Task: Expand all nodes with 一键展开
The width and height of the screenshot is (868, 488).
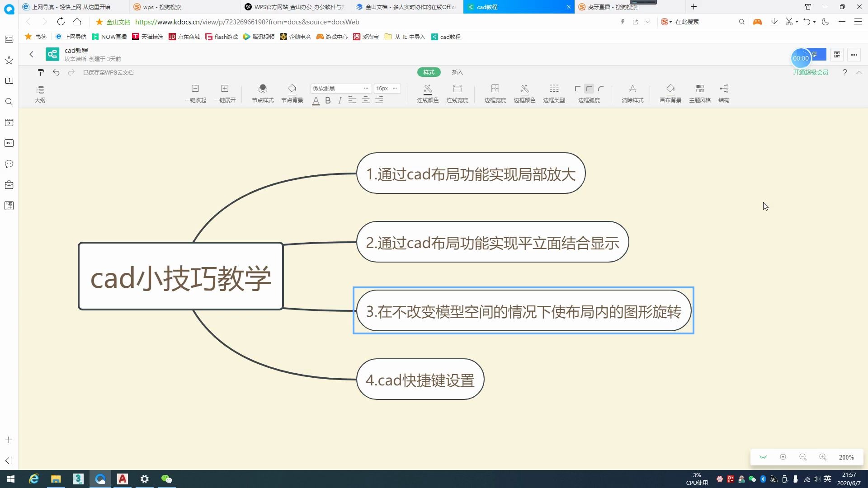Action: pyautogui.click(x=225, y=94)
